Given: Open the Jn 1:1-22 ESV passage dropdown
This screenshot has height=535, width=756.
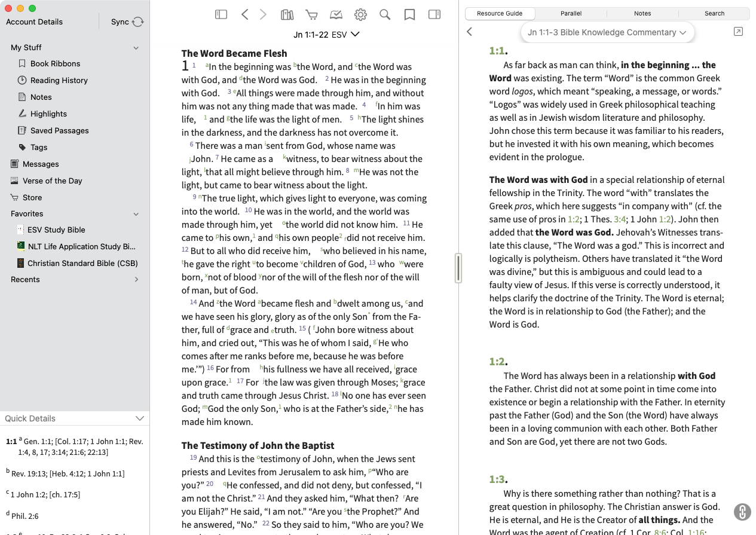Looking at the screenshot, I should pyautogui.click(x=326, y=35).
